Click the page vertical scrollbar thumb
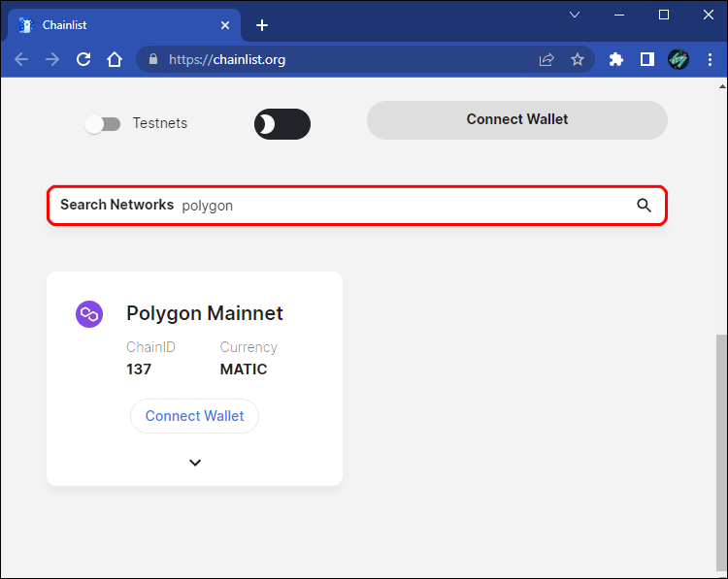Viewport: 728px width, 579px height. [721, 452]
